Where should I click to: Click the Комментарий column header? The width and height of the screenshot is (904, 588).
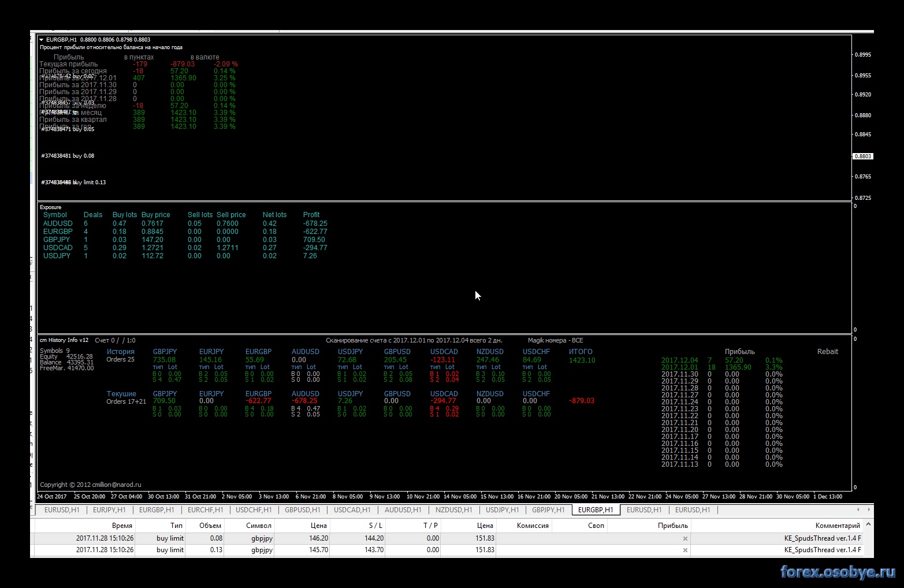click(x=777, y=526)
